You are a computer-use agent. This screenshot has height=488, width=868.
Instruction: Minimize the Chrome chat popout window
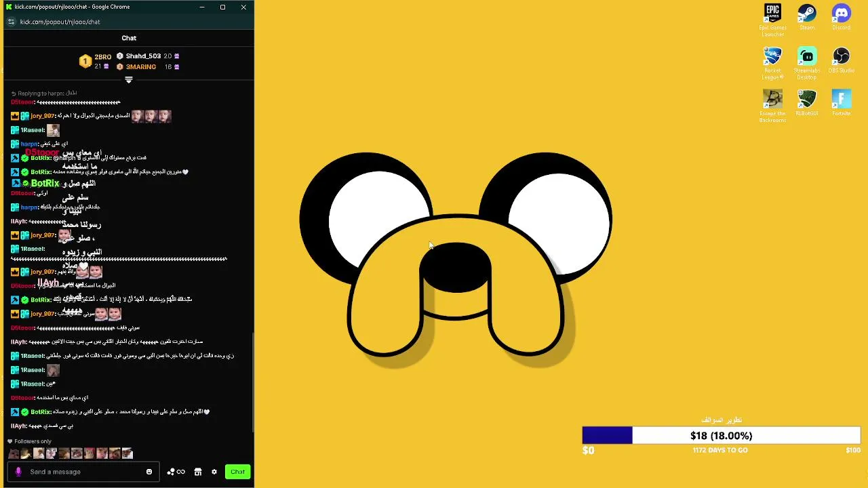pos(201,7)
